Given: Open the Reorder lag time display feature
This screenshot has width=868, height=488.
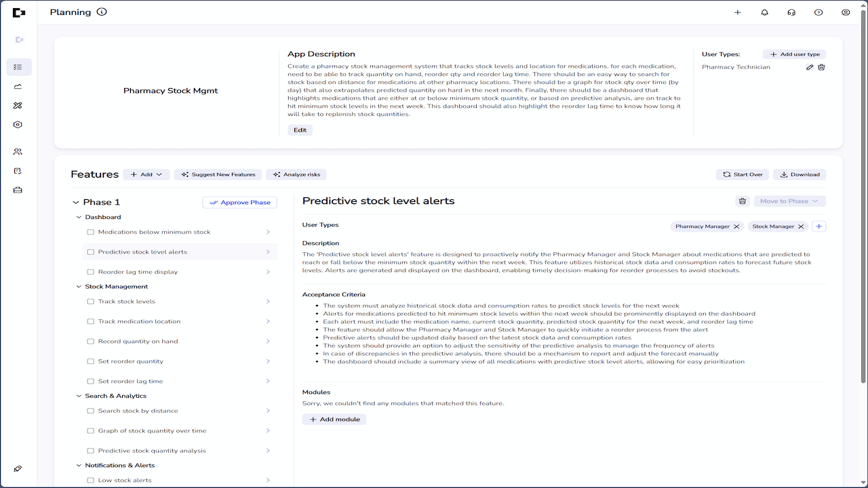Looking at the screenshot, I should pyautogui.click(x=180, y=272).
